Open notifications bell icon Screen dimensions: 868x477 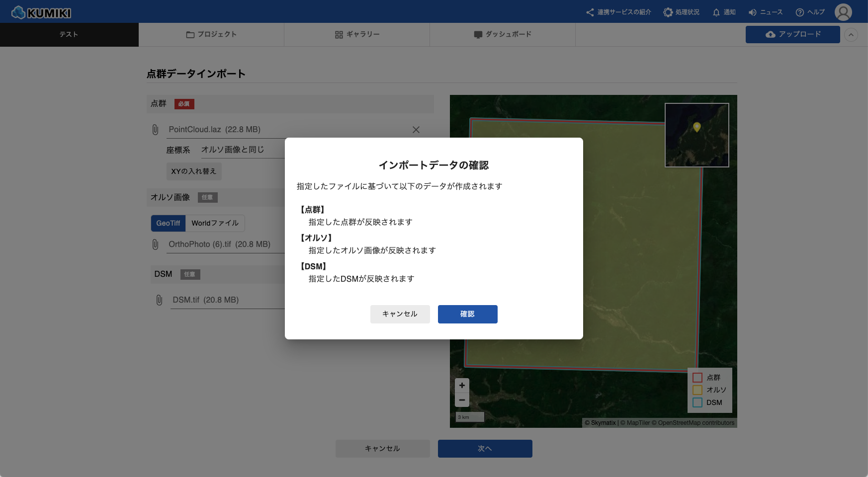coord(716,12)
